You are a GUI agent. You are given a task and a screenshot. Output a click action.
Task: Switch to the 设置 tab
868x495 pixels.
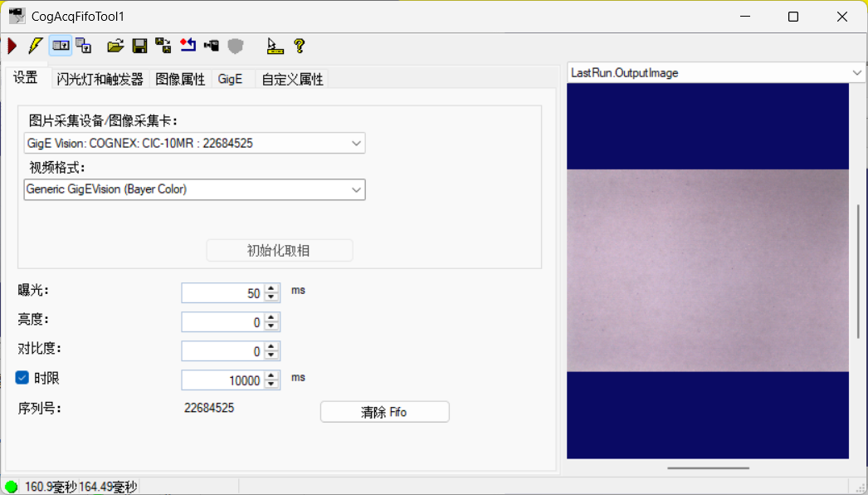(26, 77)
